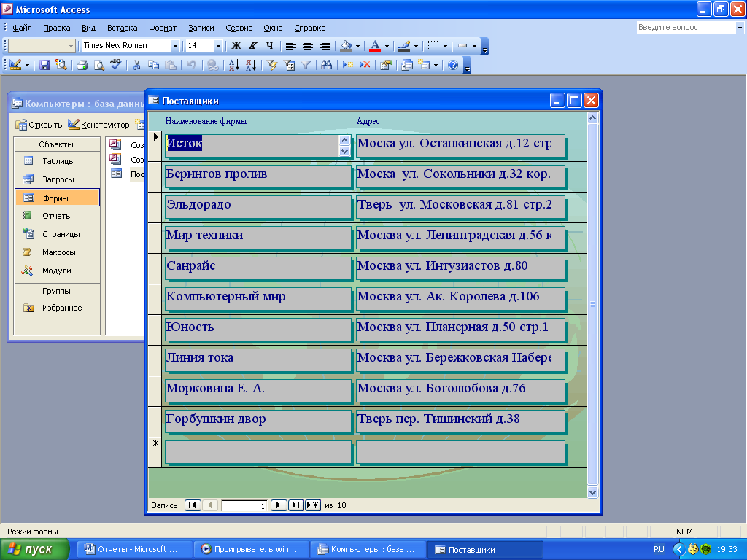Open the Сервис menu
Screen dimensions: 747x560
point(239,28)
